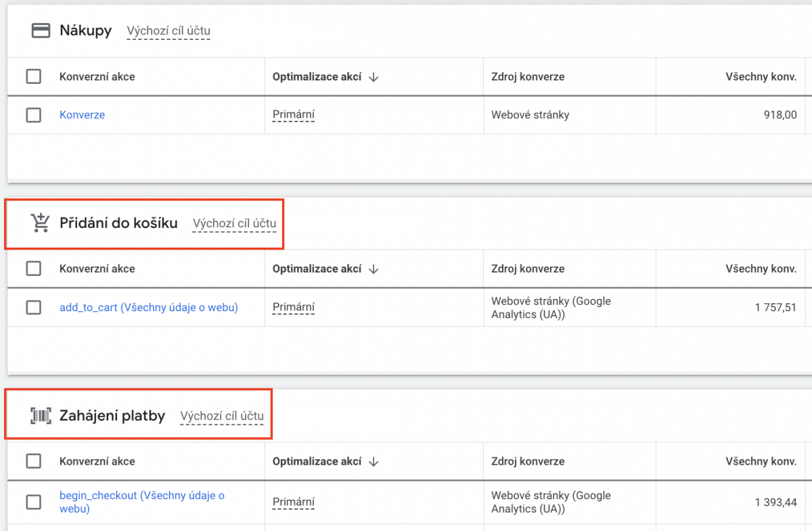Select the add_to_cart row checkbox

click(34, 308)
